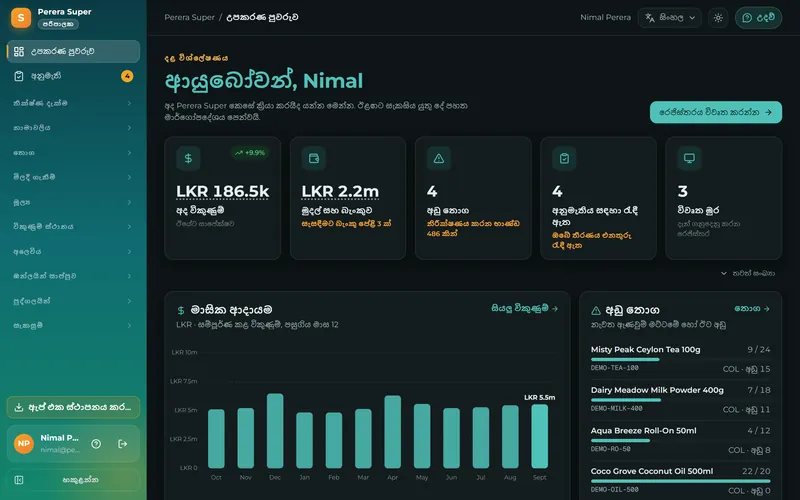Click the LKR 186.5k sales value

[x=222, y=191]
